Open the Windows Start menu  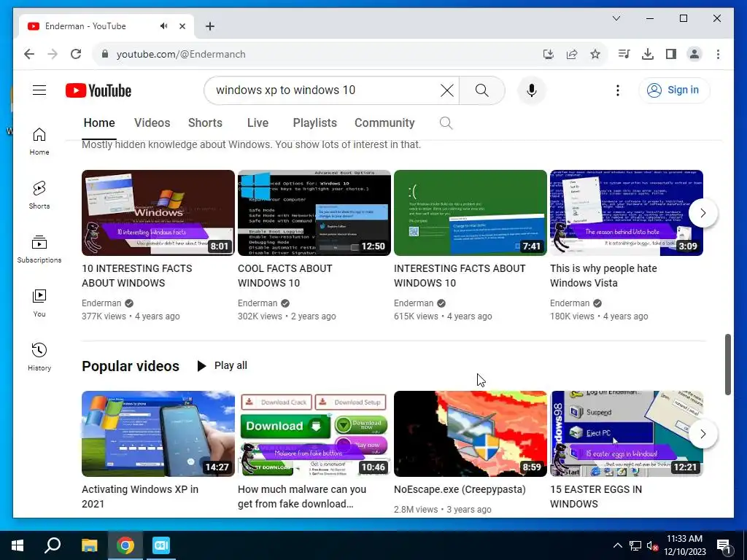pyautogui.click(x=18, y=545)
